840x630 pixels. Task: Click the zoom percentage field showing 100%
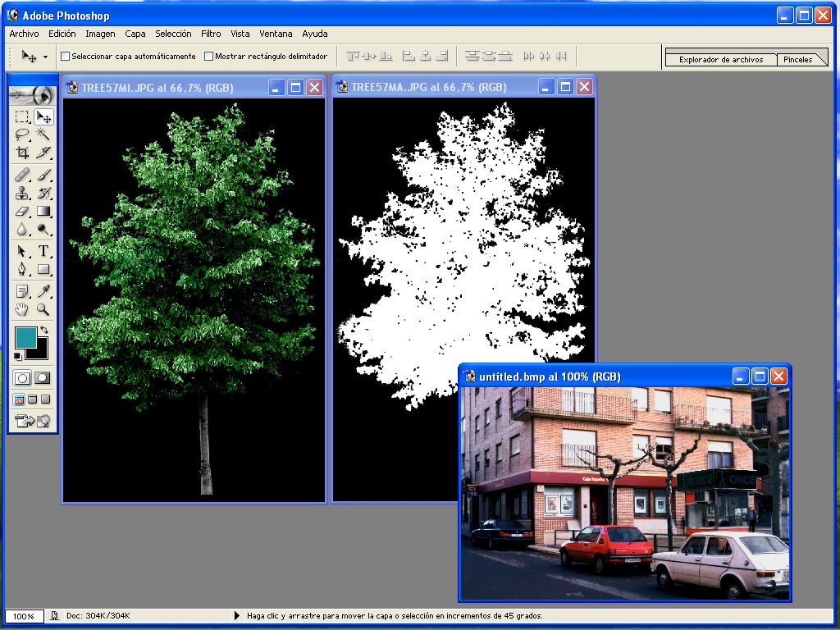24,616
